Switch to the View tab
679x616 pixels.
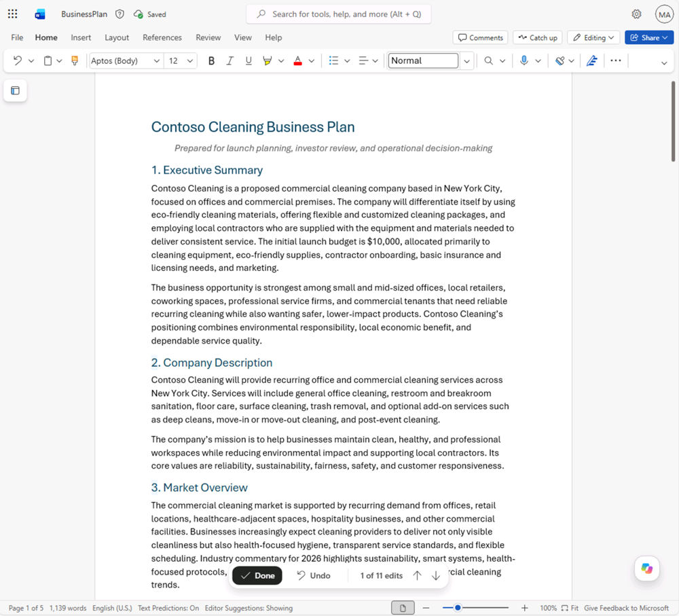[243, 37]
